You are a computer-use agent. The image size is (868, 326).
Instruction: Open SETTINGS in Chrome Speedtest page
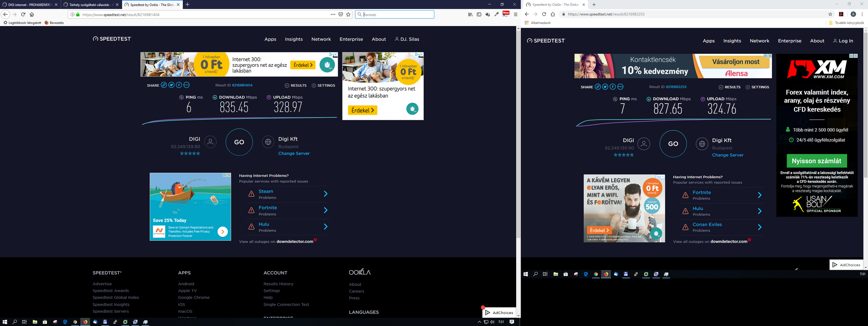click(x=757, y=87)
